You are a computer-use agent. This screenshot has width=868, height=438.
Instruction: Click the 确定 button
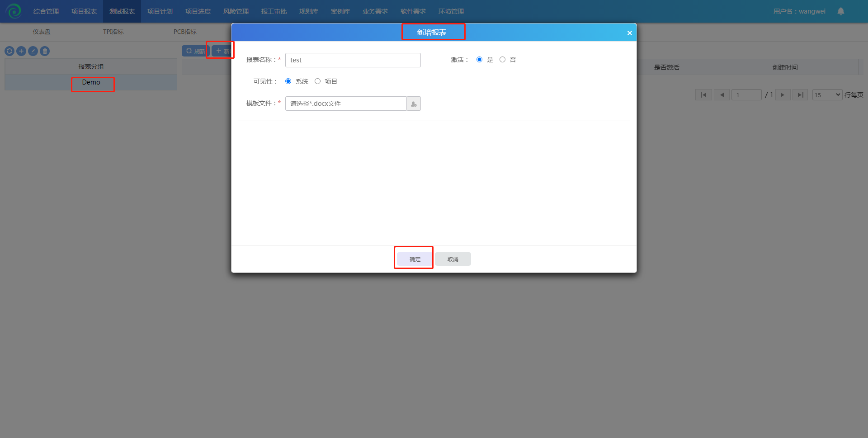[415, 259]
